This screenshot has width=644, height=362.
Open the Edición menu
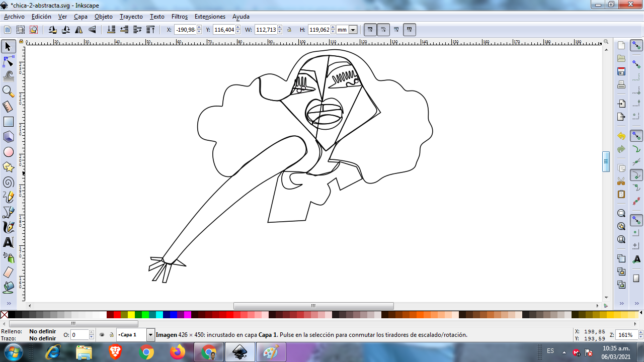(41, 17)
